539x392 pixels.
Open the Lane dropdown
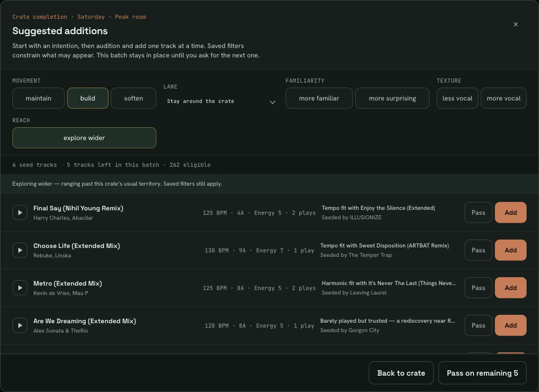click(x=221, y=101)
